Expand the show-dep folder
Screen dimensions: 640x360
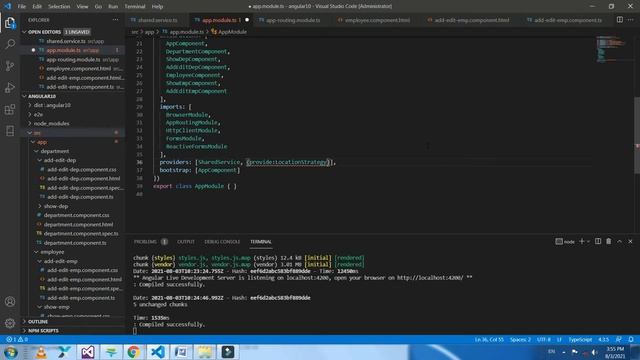click(x=56, y=206)
